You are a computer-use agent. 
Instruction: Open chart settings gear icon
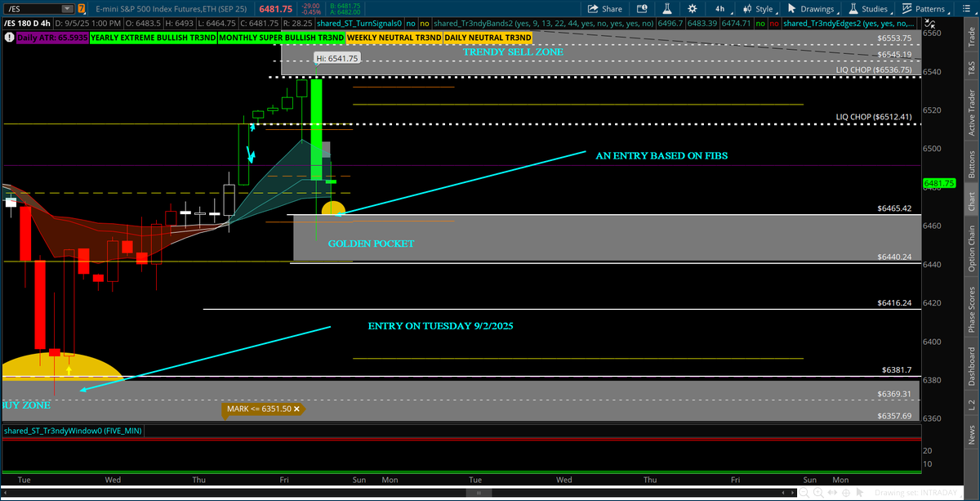coord(693,9)
